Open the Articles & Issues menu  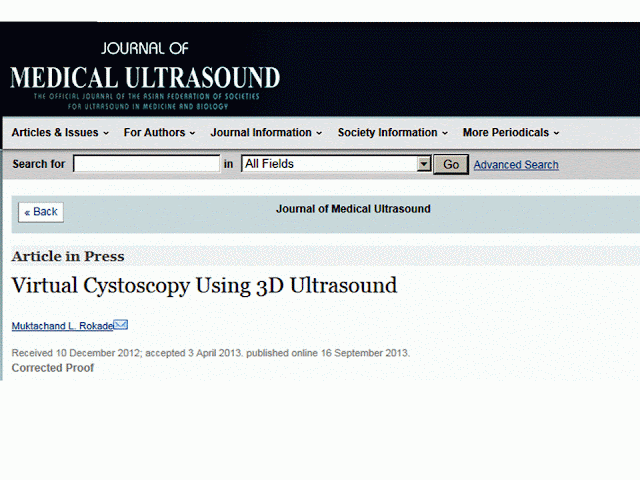(x=60, y=133)
